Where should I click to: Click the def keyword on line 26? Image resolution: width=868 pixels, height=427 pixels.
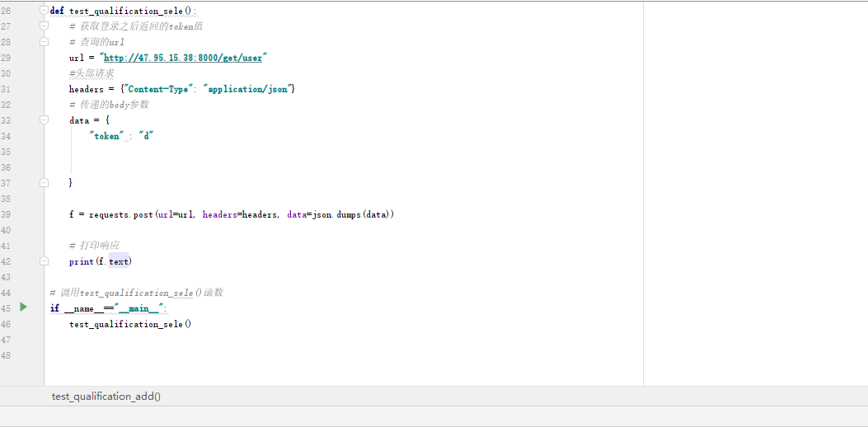pyautogui.click(x=56, y=11)
